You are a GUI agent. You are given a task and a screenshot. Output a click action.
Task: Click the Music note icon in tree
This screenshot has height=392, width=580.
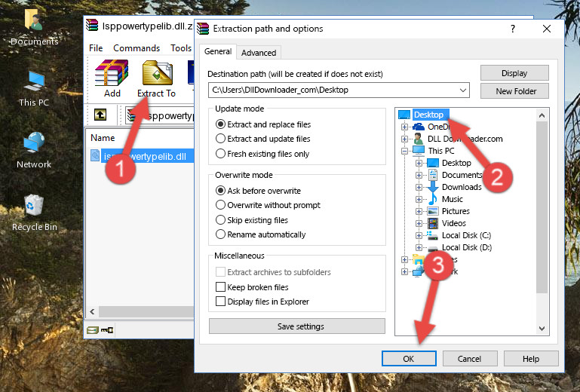click(x=432, y=199)
